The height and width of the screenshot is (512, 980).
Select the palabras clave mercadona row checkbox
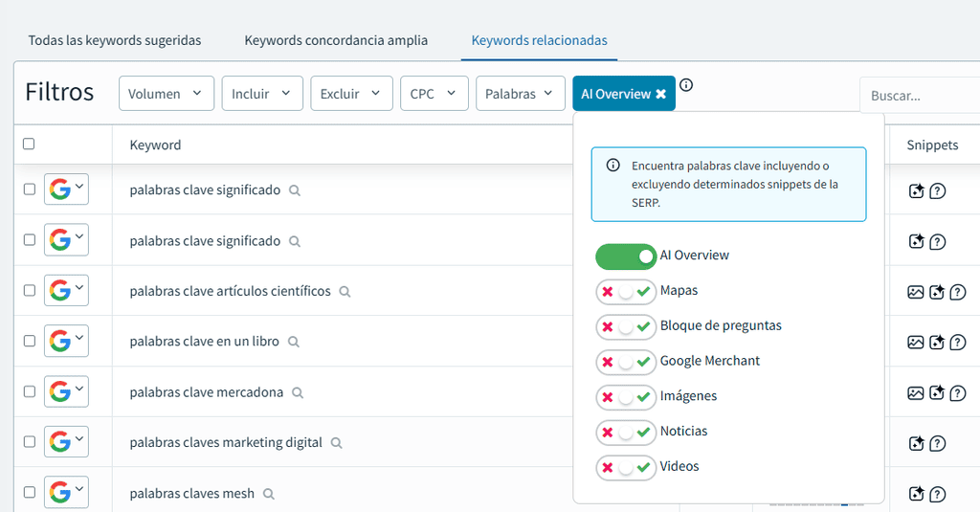coord(30,392)
